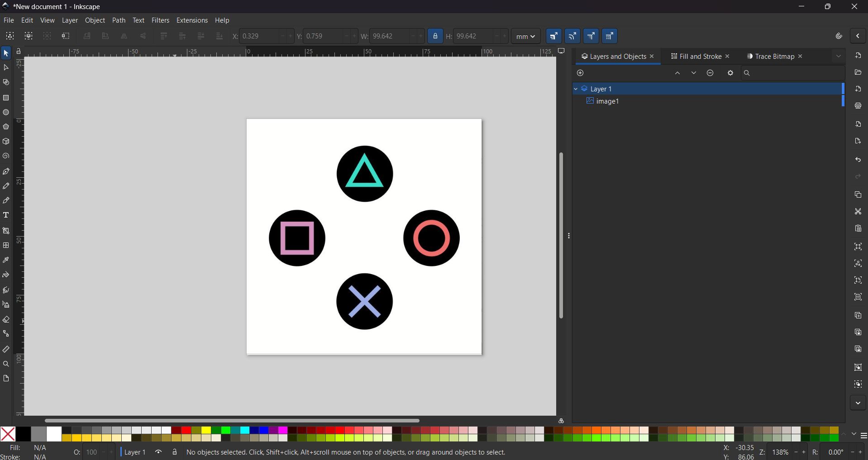
Task: Select the Paint Bucket tool
Action: tap(6, 275)
